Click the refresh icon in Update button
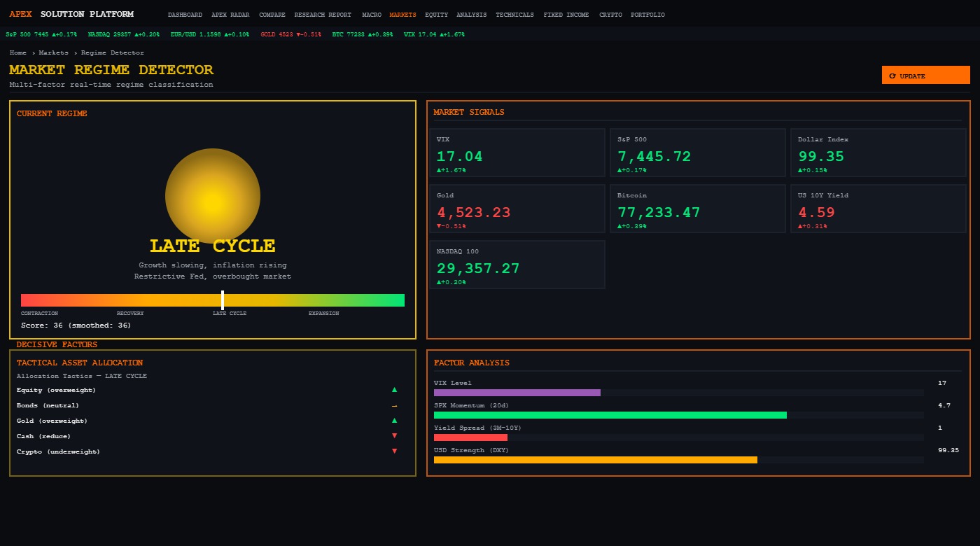Screen dimensions: 980x546 892,76
